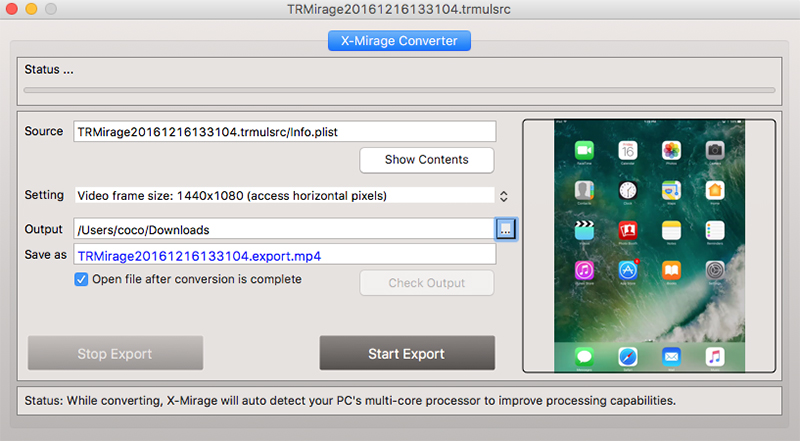
Task: Click the Check Output button
Action: coord(427,283)
